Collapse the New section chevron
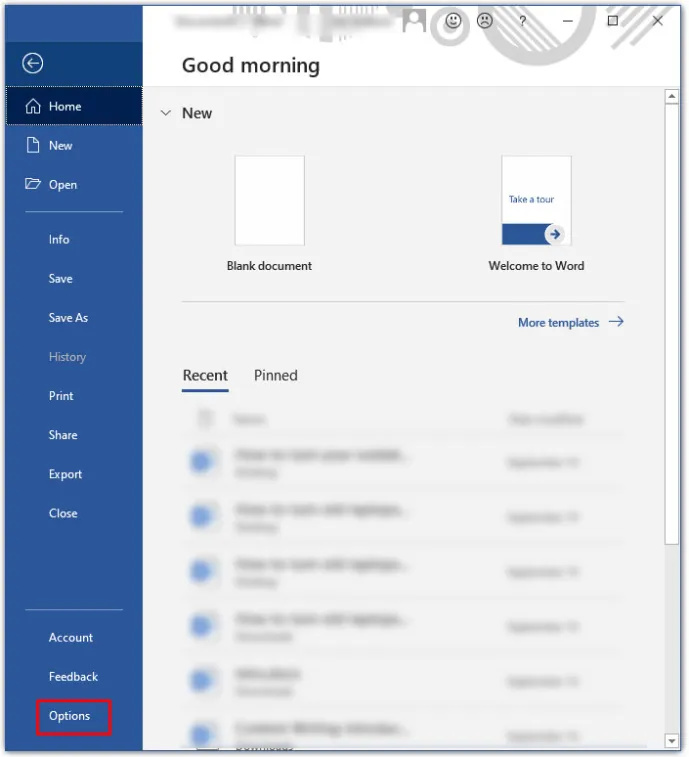Image resolution: width=689 pixels, height=757 pixels. pyautogui.click(x=166, y=113)
